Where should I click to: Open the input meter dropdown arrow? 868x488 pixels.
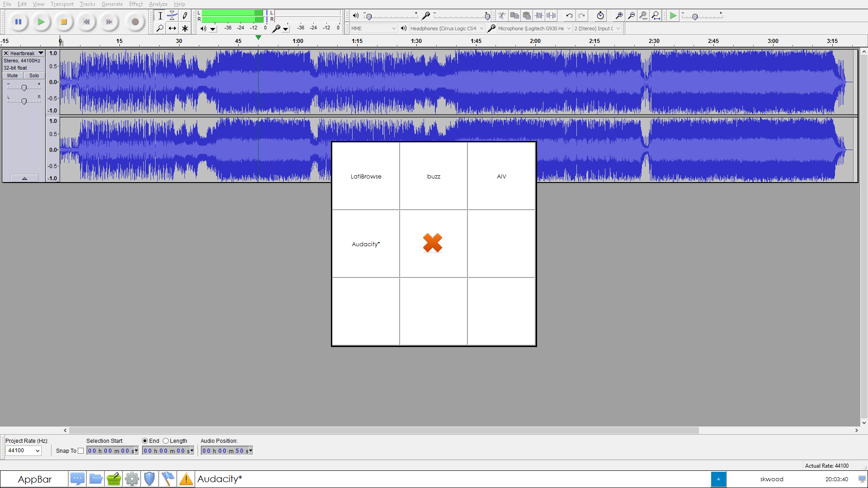click(286, 29)
